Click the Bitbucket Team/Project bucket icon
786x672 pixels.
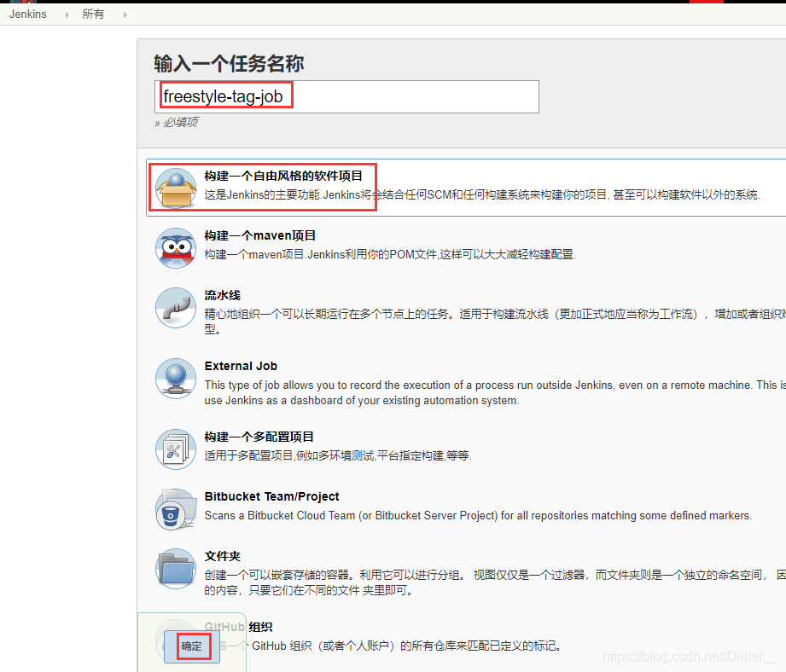(176, 509)
